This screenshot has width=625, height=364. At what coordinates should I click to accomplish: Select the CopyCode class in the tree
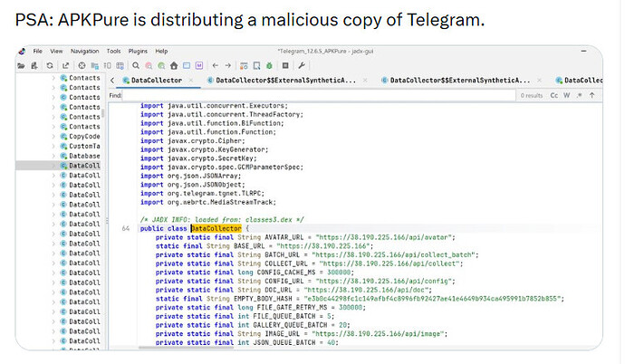pyautogui.click(x=84, y=136)
